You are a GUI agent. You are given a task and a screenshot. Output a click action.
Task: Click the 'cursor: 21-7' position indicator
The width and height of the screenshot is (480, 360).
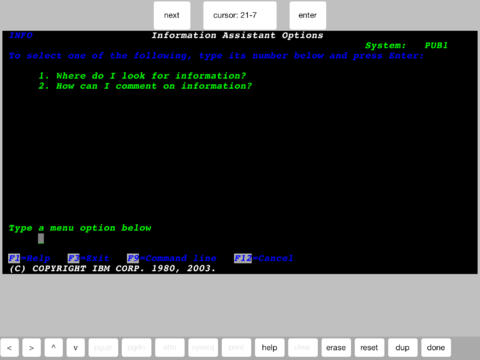pos(240,15)
